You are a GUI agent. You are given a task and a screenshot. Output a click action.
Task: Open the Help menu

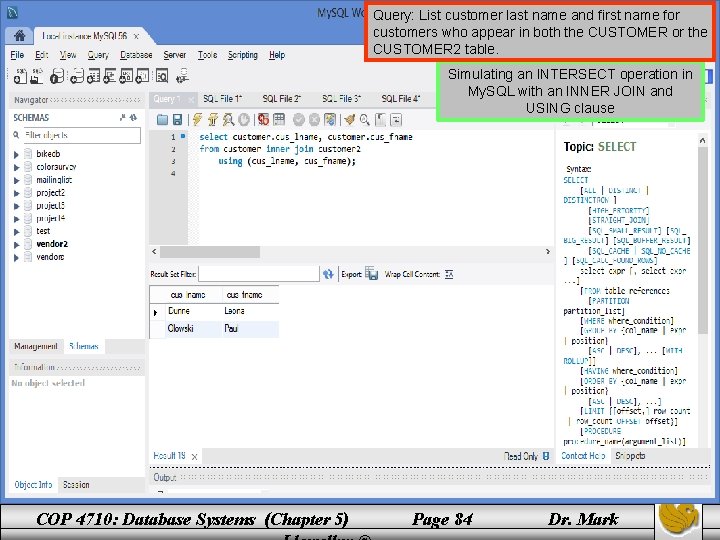point(277,55)
